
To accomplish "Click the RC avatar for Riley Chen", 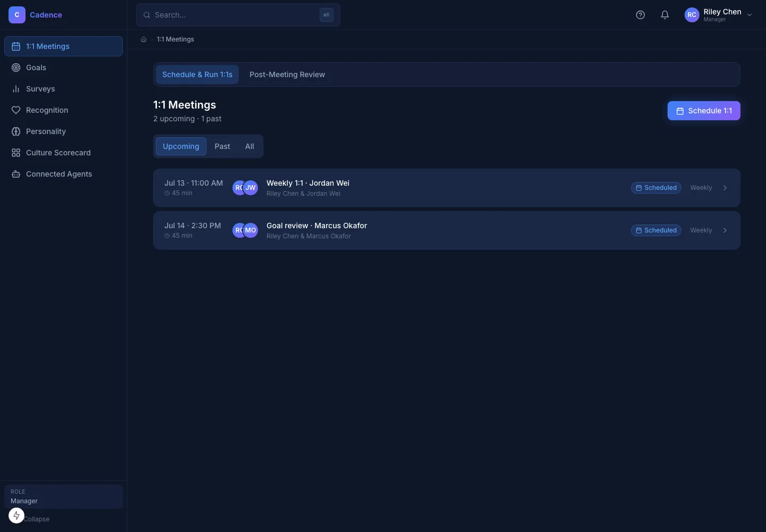I will coord(692,15).
